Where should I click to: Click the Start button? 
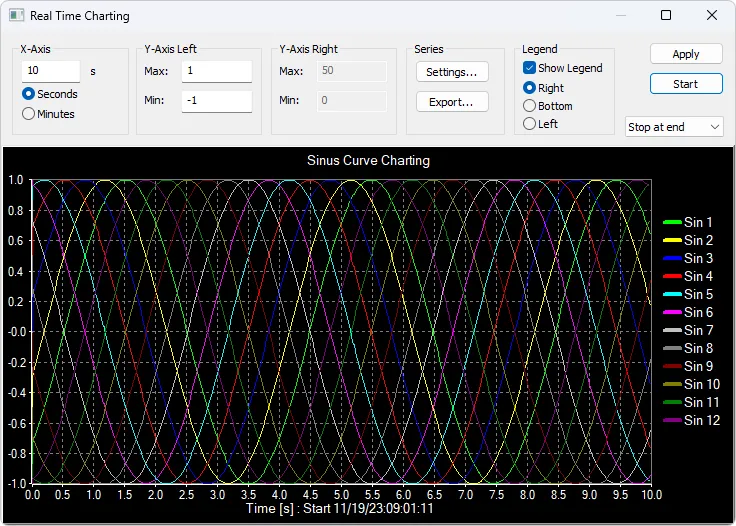[685, 84]
